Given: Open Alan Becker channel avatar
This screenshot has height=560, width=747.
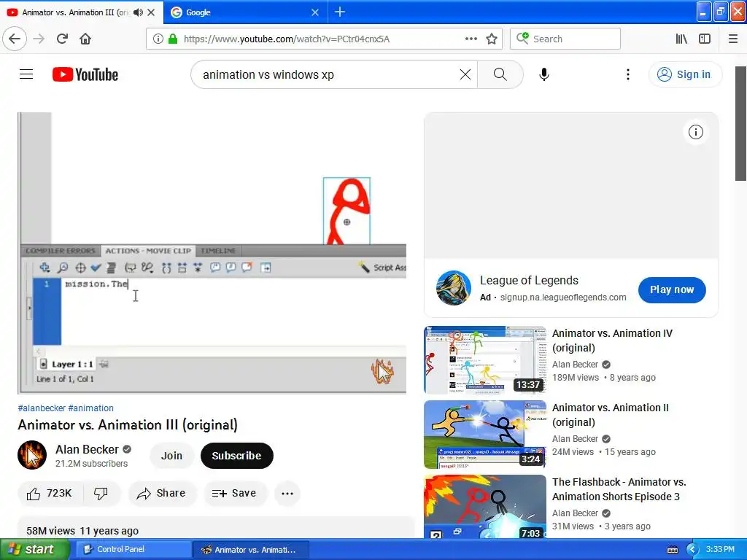Looking at the screenshot, I should 32,455.
